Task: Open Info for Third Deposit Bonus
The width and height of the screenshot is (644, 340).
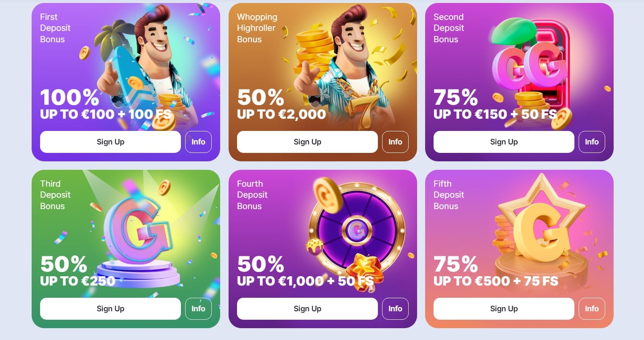Action: pyautogui.click(x=198, y=309)
